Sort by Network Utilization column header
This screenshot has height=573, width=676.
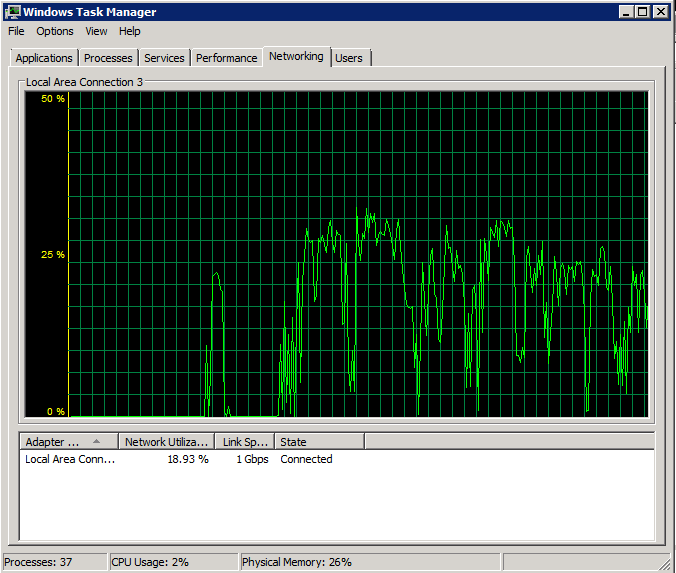166,442
